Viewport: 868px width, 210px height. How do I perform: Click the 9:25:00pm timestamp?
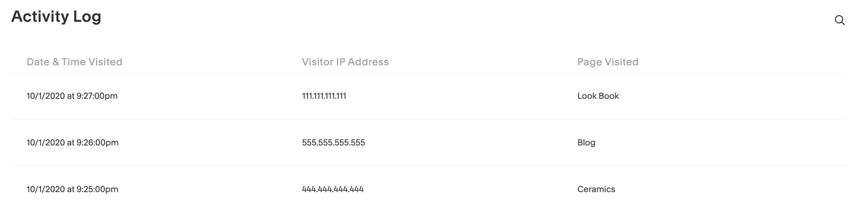tap(97, 189)
